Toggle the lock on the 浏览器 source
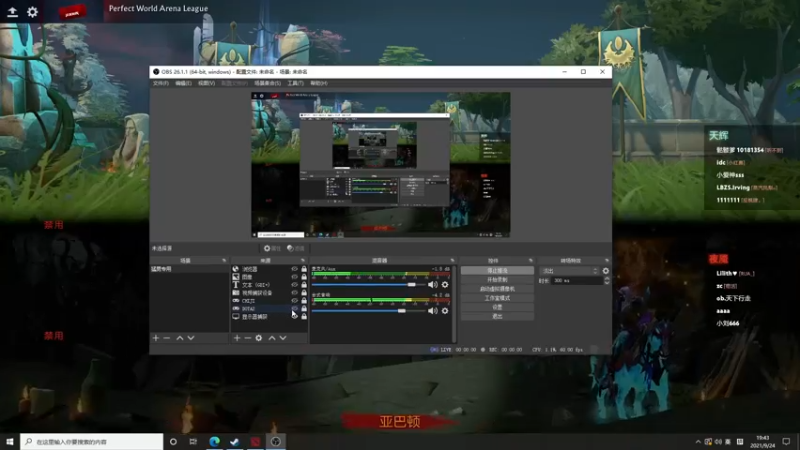800x450 pixels. (304, 269)
